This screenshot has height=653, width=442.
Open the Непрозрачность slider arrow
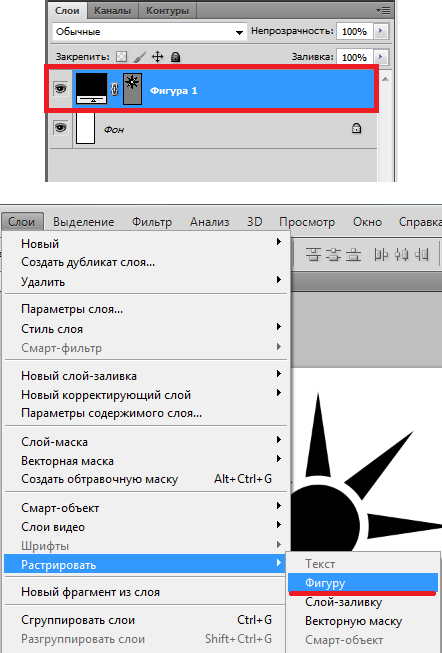point(380,31)
